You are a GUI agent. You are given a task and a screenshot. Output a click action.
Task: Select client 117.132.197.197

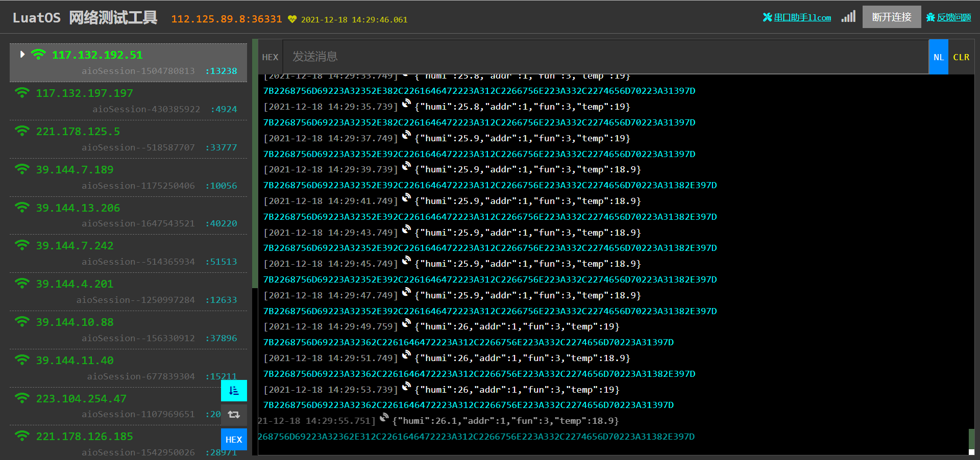pyautogui.click(x=128, y=101)
